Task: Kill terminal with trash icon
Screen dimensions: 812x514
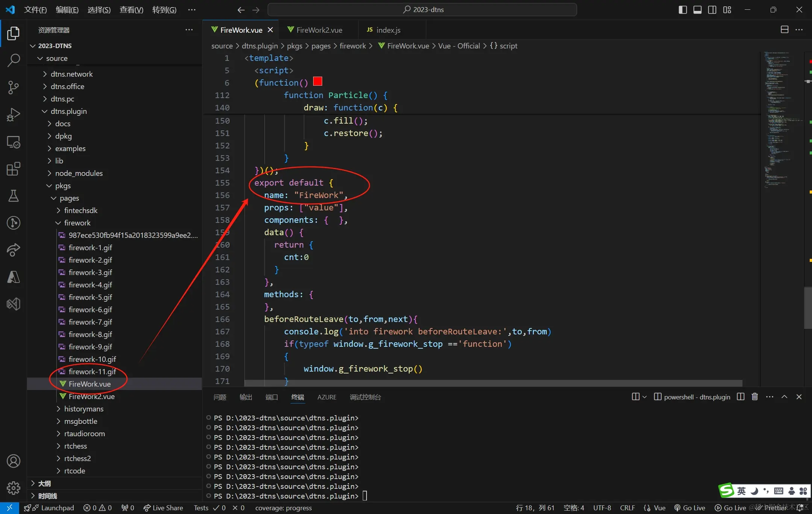Action: pyautogui.click(x=754, y=397)
